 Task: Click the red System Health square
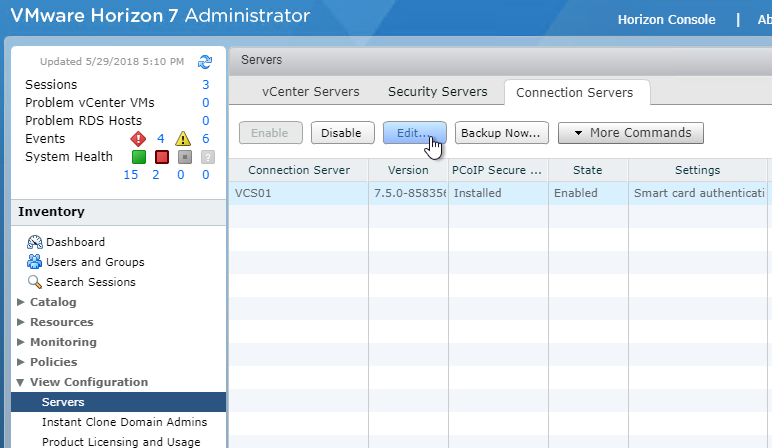[x=162, y=157]
